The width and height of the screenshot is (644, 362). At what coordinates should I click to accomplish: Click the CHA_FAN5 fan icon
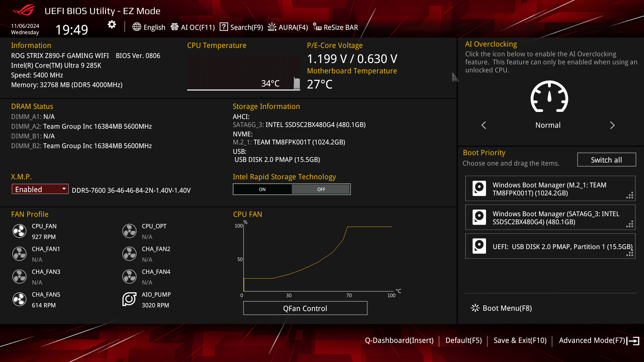[x=19, y=299]
